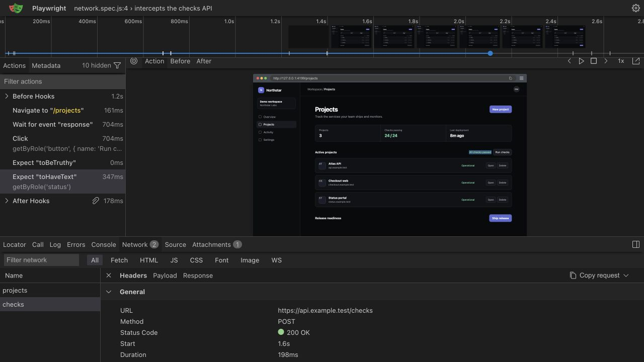Open the Call tab
Image resolution: width=644 pixels, height=362 pixels.
coord(38,244)
